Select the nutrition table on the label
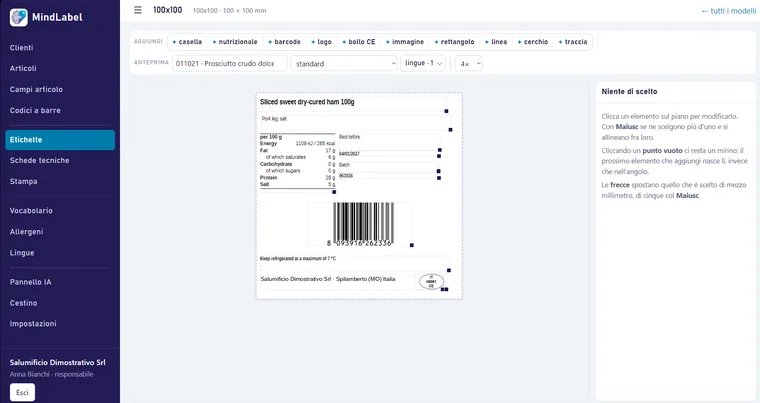This screenshot has height=403, width=760. pyautogui.click(x=297, y=161)
